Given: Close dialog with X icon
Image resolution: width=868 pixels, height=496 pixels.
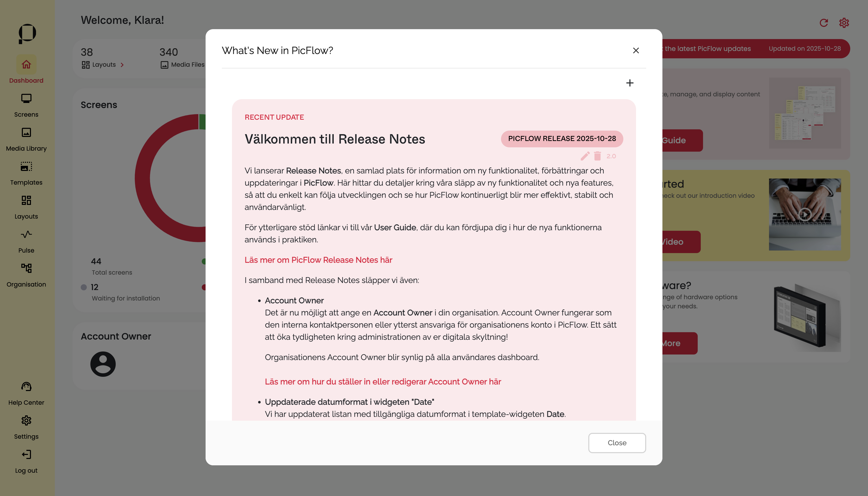Looking at the screenshot, I should pyautogui.click(x=636, y=50).
